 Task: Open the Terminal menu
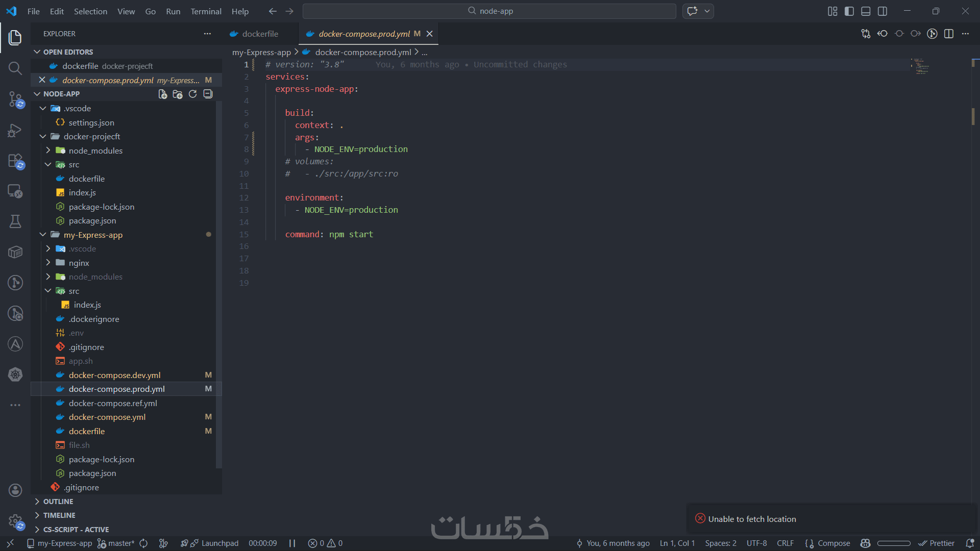click(206, 11)
